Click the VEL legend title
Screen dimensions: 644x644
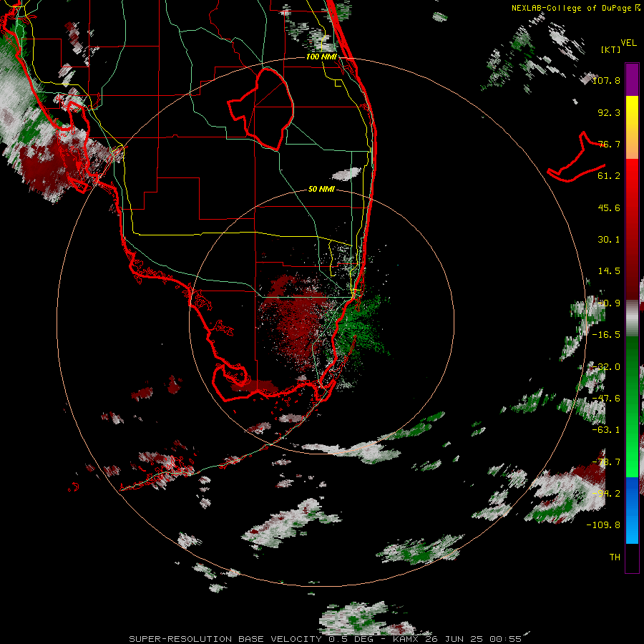click(629, 43)
